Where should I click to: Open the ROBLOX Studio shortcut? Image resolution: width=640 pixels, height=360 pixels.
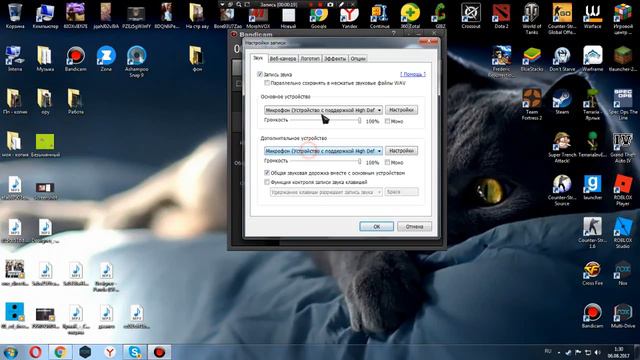coord(622,233)
